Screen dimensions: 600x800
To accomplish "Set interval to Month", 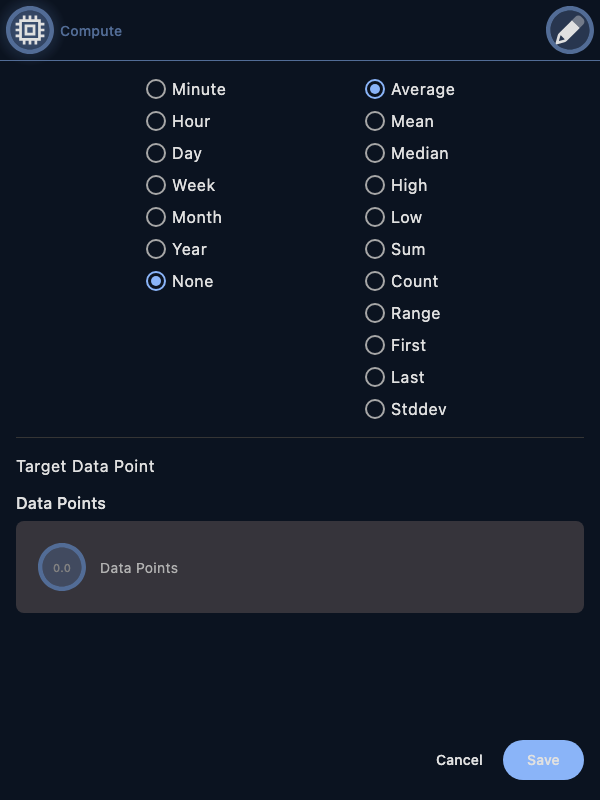I will click(x=156, y=217).
